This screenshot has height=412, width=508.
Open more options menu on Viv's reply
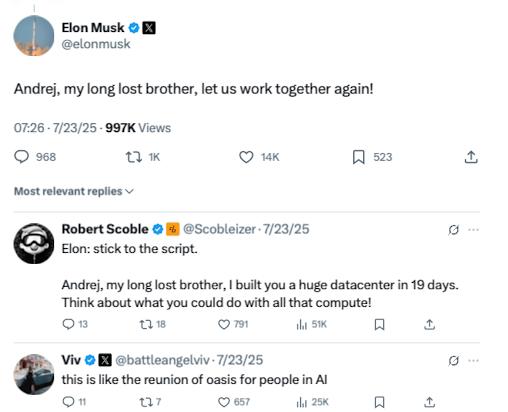(x=474, y=360)
